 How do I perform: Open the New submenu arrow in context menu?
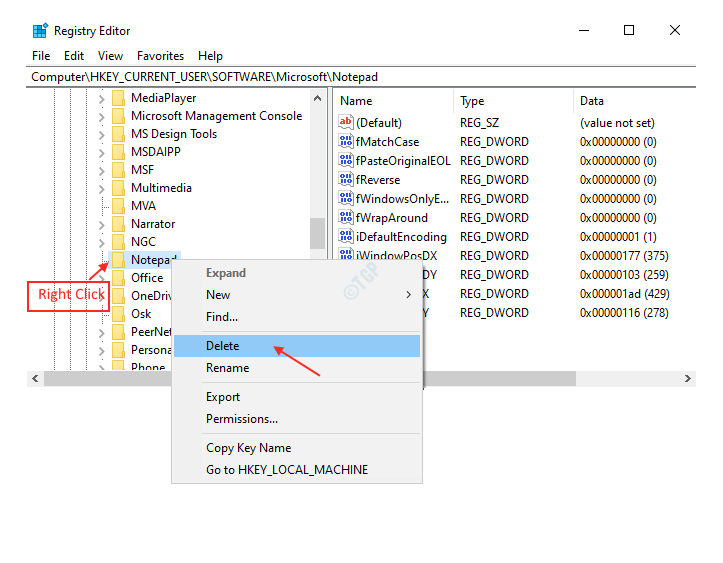click(x=409, y=295)
